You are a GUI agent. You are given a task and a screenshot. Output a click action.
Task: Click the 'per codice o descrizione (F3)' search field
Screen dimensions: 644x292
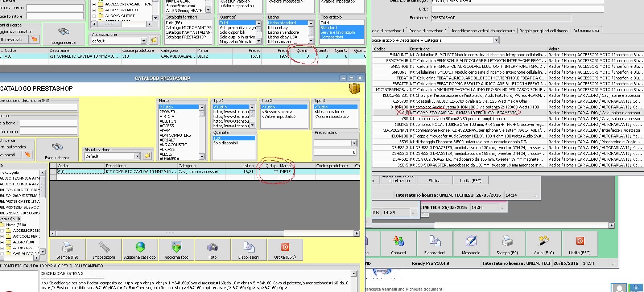[x=38, y=107]
